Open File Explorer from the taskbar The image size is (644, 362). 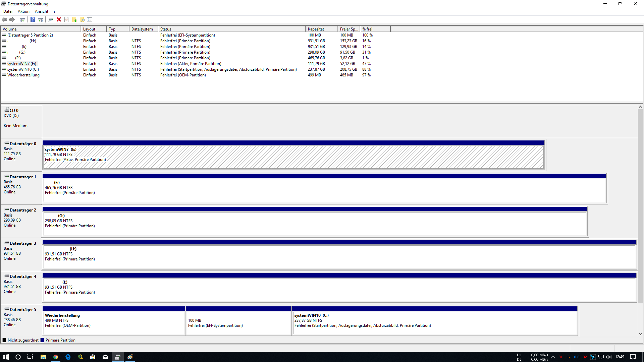(x=43, y=357)
